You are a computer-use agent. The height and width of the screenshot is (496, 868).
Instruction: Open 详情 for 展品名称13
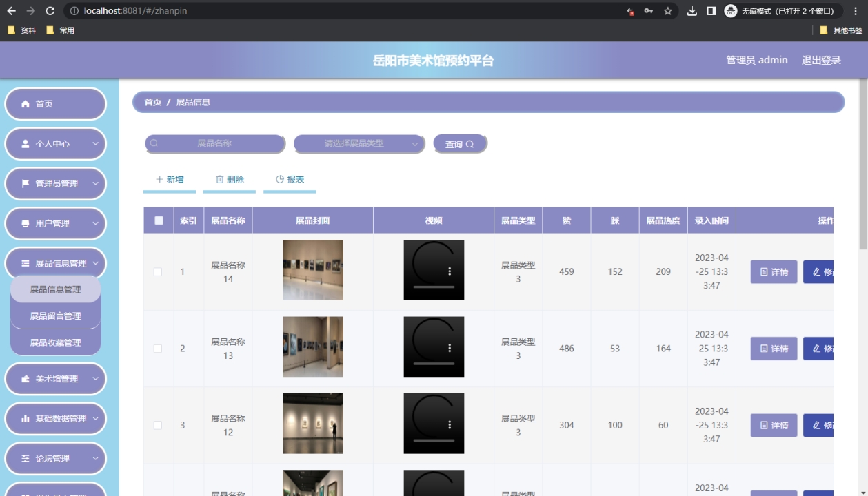[774, 349]
